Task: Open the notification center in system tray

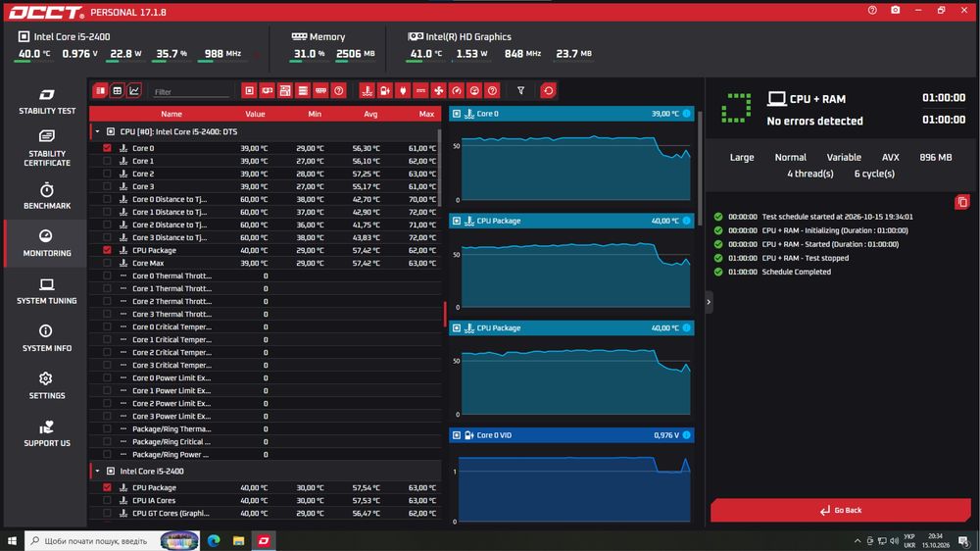Action: click(x=963, y=541)
